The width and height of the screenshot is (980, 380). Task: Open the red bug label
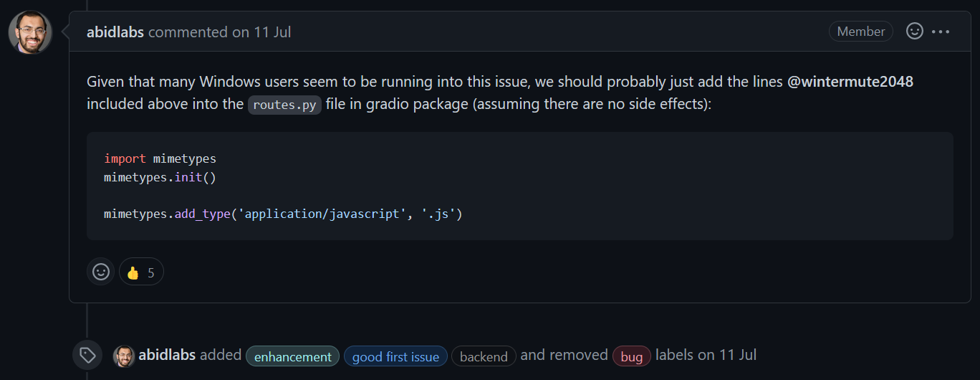pyautogui.click(x=631, y=356)
